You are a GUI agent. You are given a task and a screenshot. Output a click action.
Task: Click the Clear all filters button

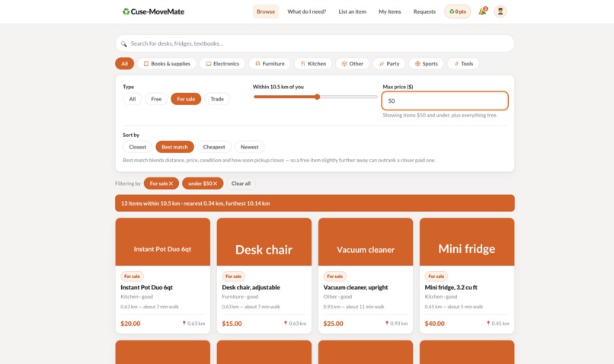pos(241,184)
